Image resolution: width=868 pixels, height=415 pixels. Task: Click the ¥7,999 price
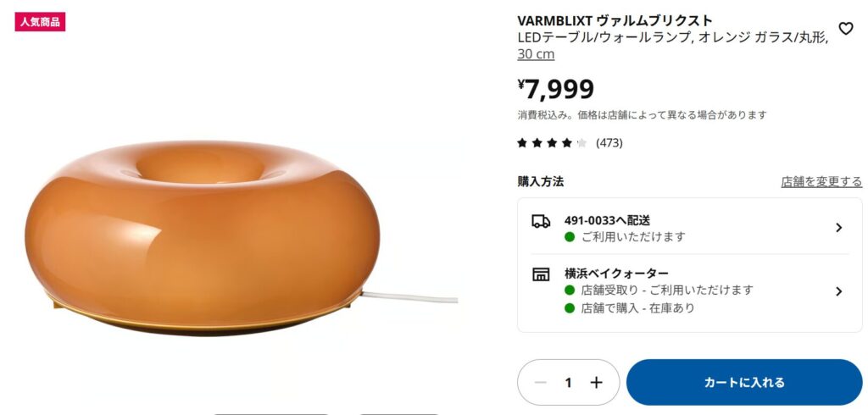pos(556,89)
